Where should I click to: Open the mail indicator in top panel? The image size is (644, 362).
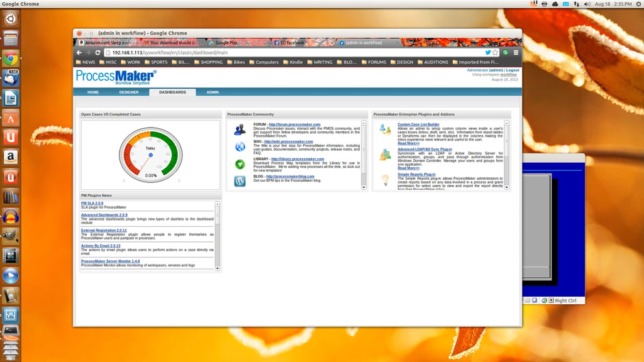click(x=565, y=4)
